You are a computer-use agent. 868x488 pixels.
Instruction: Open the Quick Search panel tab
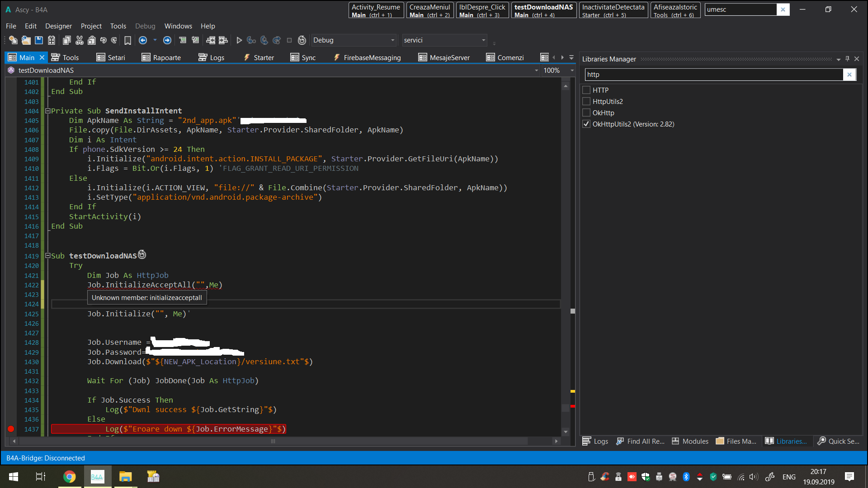(839, 441)
